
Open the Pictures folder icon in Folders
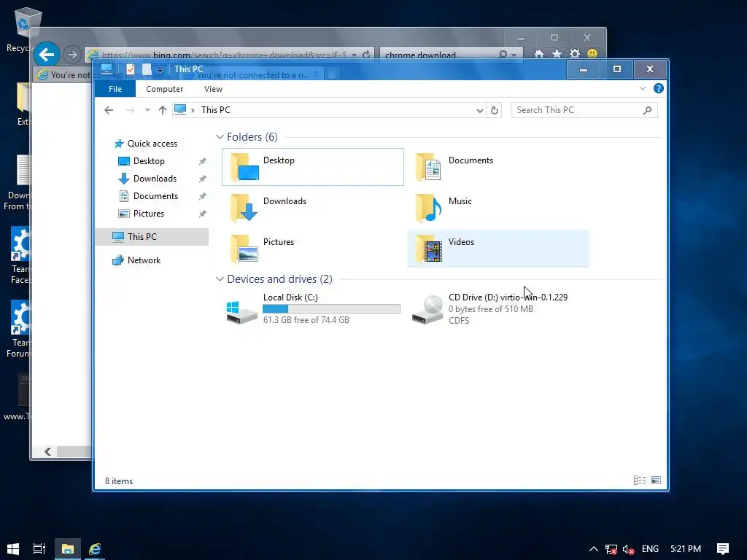[244, 249]
